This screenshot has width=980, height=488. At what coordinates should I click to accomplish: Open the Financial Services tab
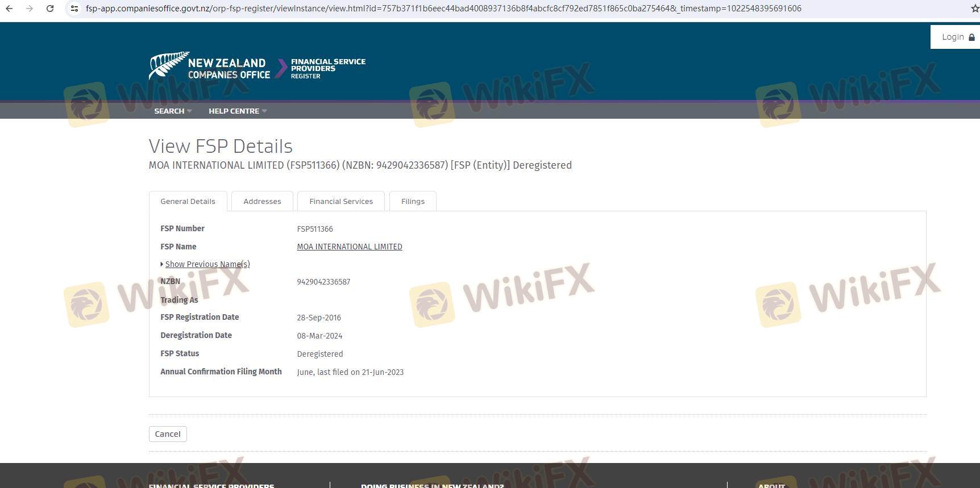[341, 201]
